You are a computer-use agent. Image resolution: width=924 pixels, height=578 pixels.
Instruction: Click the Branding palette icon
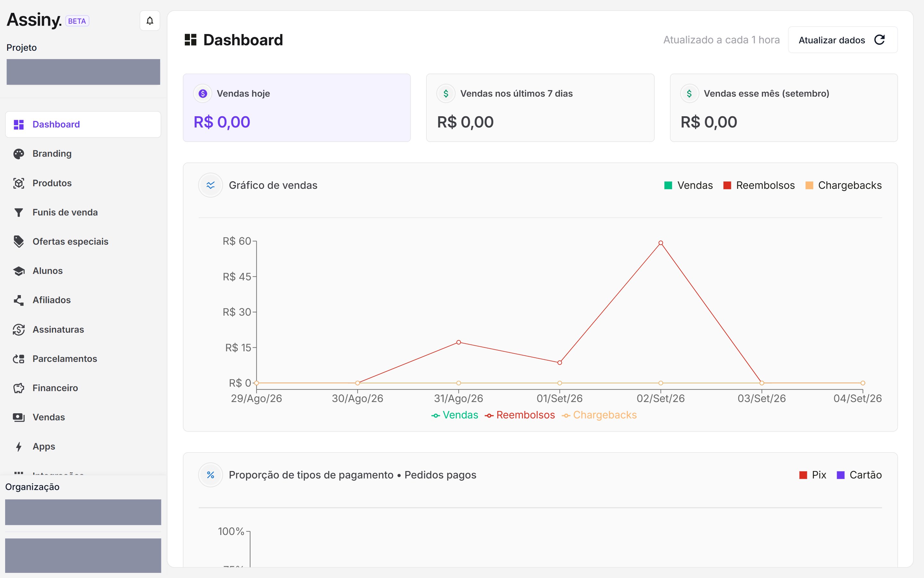point(19,154)
